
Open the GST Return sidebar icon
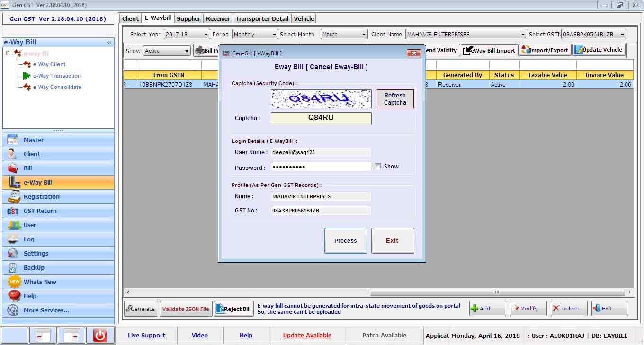click(x=13, y=211)
